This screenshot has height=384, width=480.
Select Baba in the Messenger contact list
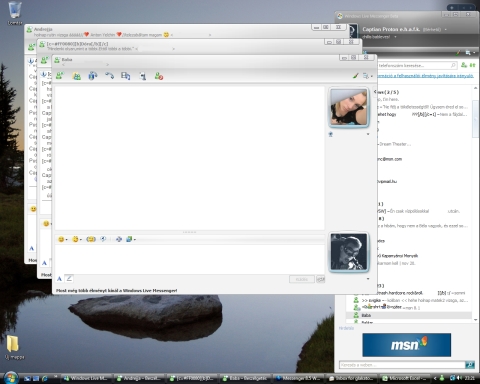[x=409, y=315]
